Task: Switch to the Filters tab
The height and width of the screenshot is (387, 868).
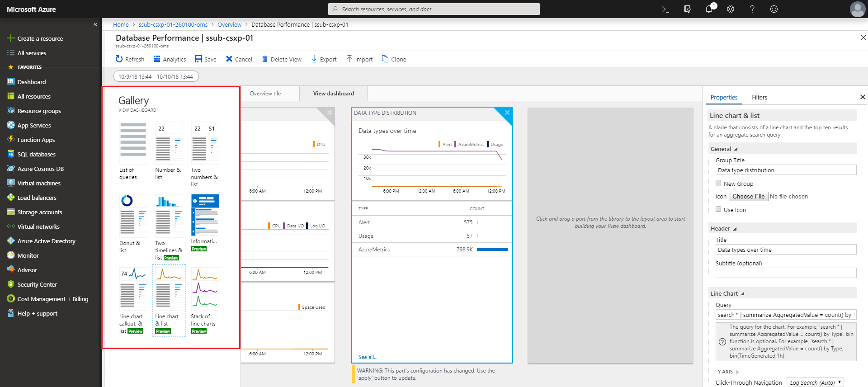Action: 759,97
